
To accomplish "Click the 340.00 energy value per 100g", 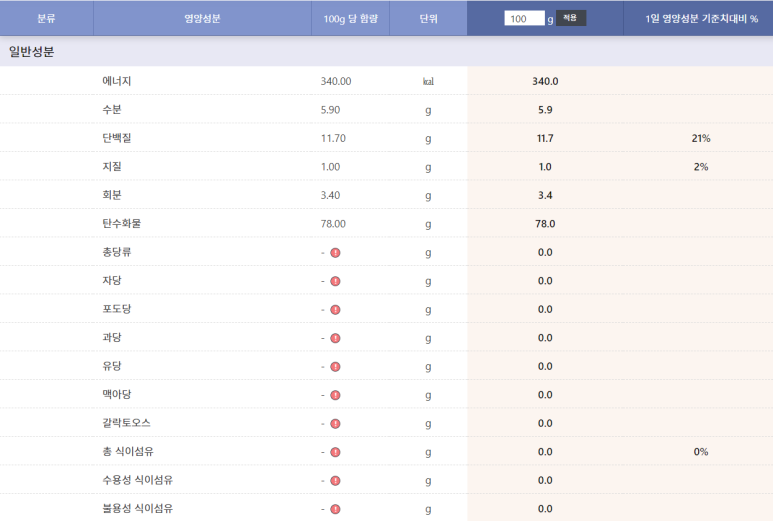I will pos(336,81).
